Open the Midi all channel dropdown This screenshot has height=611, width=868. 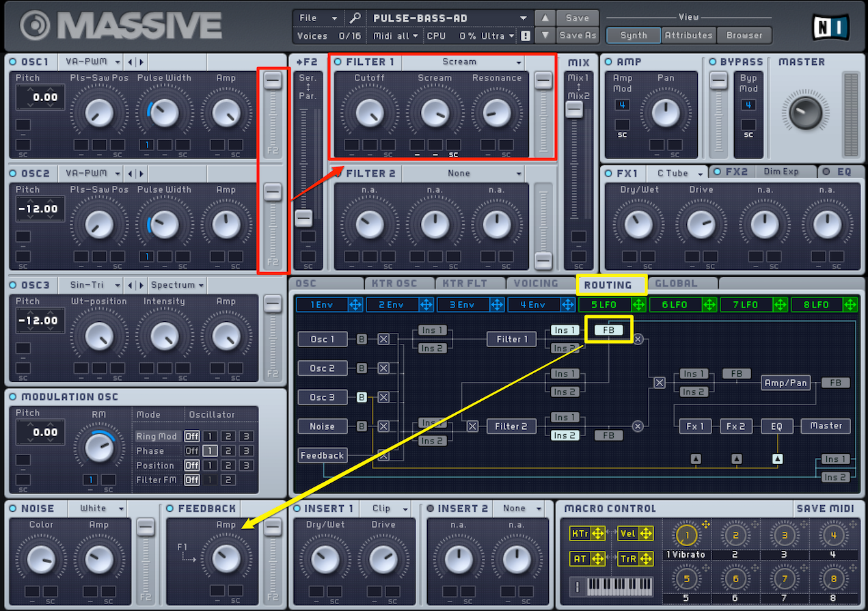(x=396, y=36)
